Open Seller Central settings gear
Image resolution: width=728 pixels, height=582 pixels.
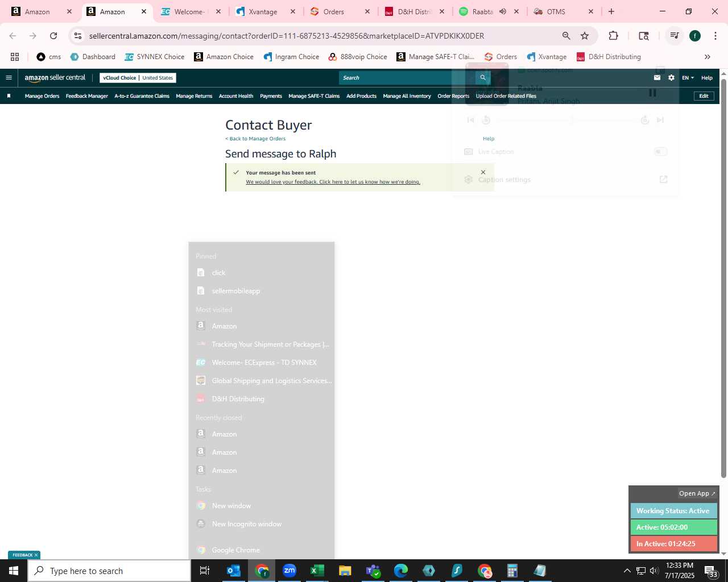(671, 78)
